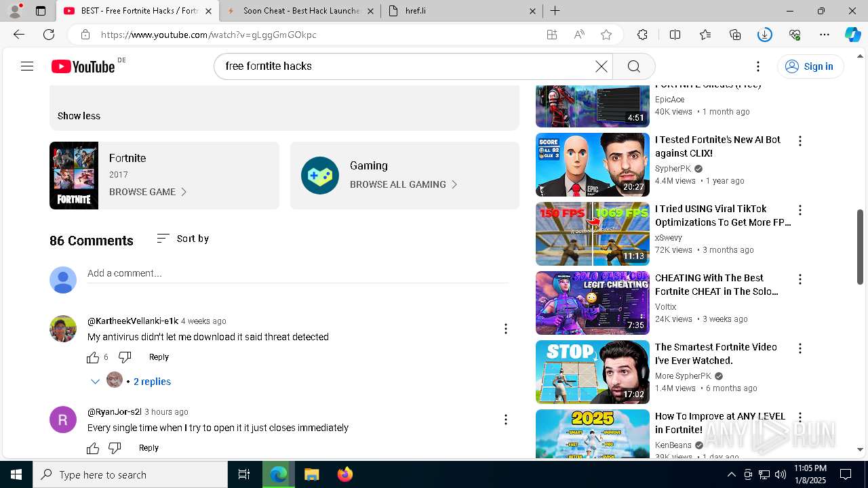Open menu for 'I Tested Fortnite's New AI Bot'
This screenshot has height=488, width=868.
coord(800,141)
